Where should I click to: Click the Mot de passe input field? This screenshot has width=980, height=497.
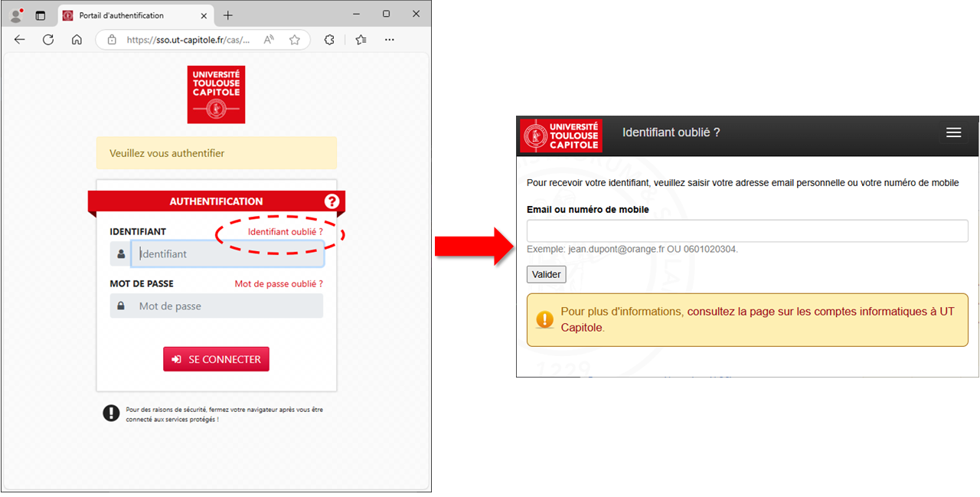(x=227, y=306)
